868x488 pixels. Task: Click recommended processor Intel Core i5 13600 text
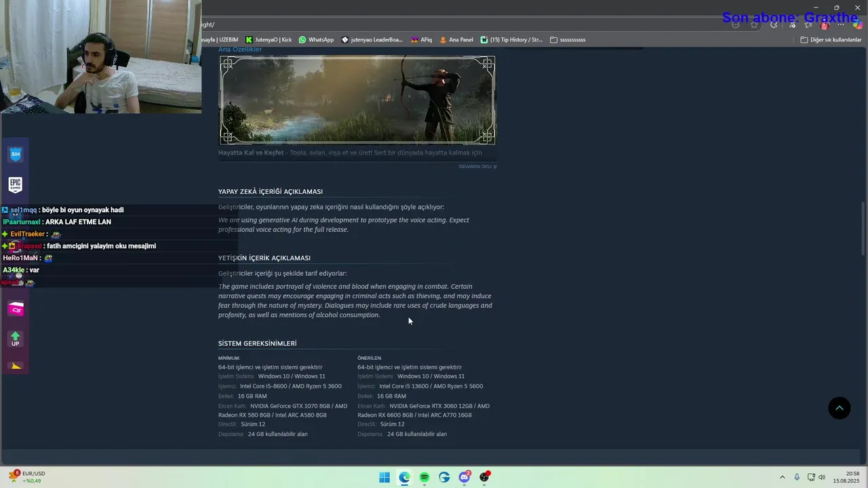click(x=431, y=386)
